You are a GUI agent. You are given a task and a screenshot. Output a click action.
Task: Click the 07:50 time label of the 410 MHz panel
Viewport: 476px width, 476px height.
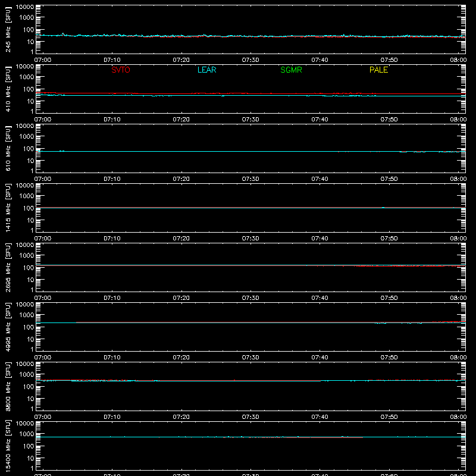tap(389, 120)
